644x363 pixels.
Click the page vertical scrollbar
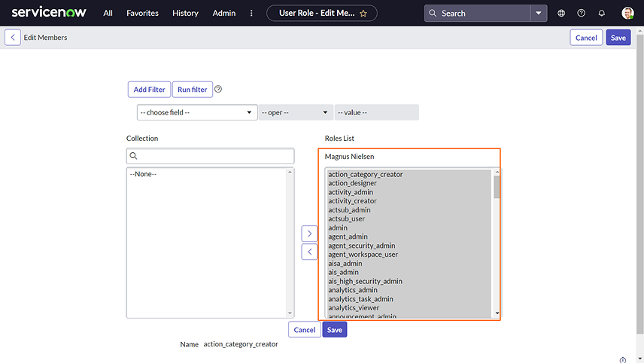click(x=640, y=185)
